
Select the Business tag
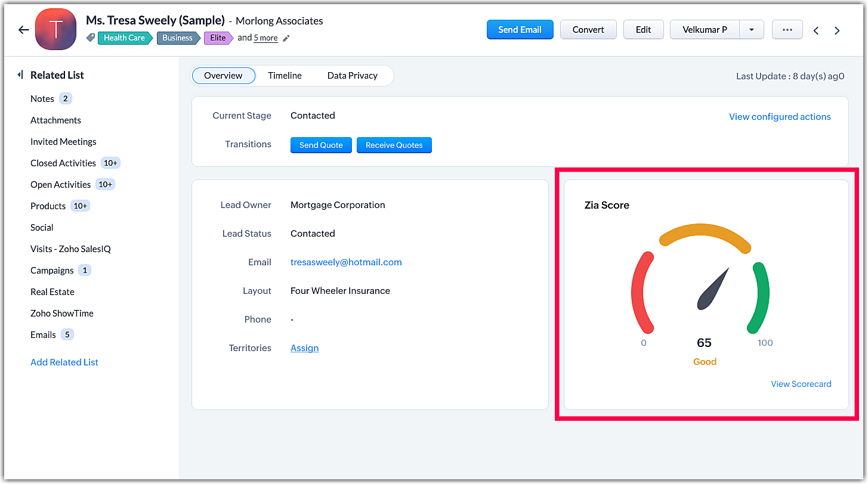pyautogui.click(x=178, y=38)
